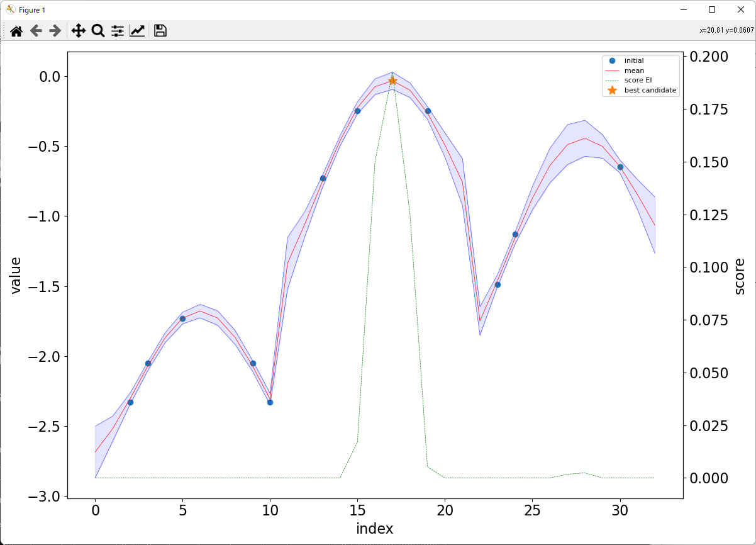Click the initial data point at index 30
756x545 pixels.
point(620,167)
